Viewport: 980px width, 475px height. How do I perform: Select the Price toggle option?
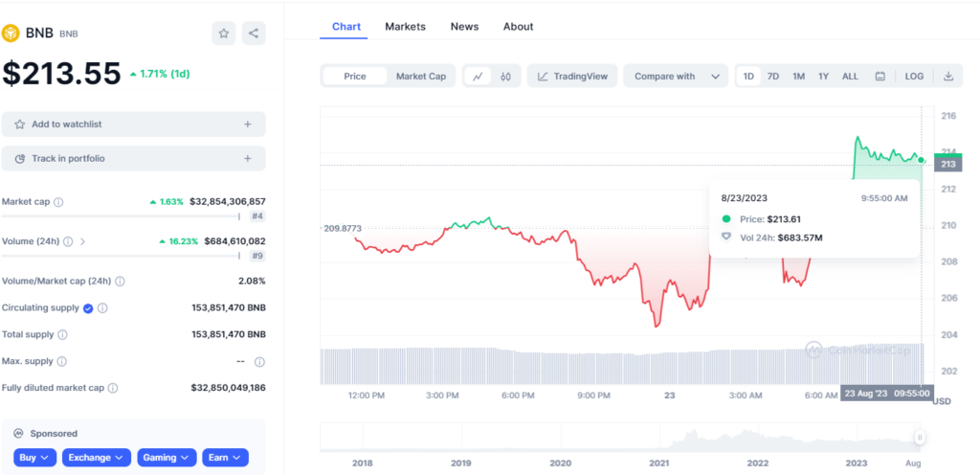pyautogui.click(x=355, y=77)
